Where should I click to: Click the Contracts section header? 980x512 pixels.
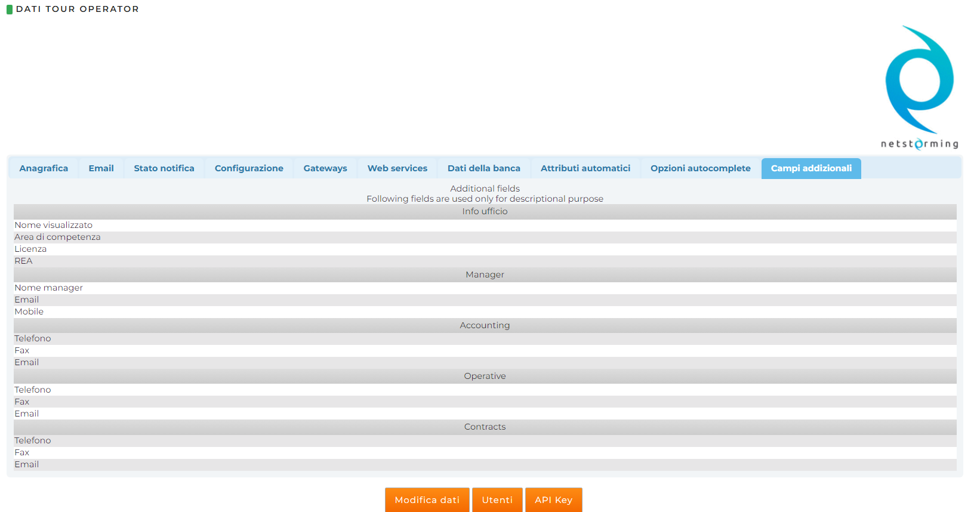point(485,427)
